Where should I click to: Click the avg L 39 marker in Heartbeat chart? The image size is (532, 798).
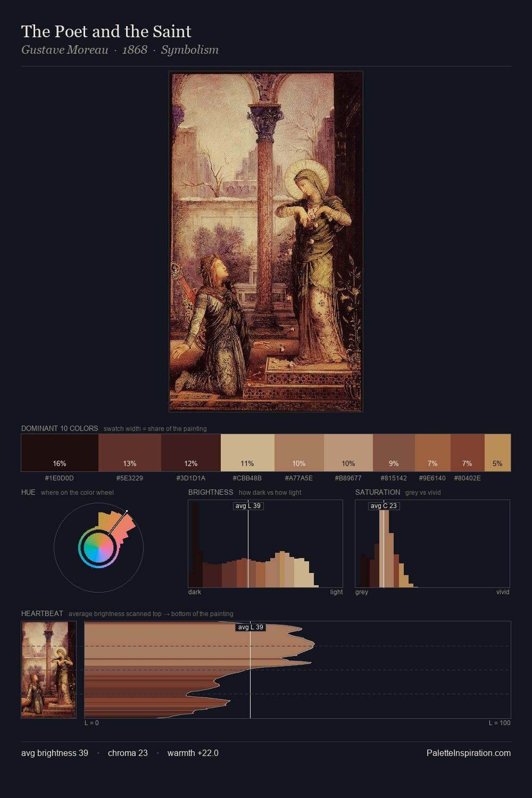click(251, 627)
